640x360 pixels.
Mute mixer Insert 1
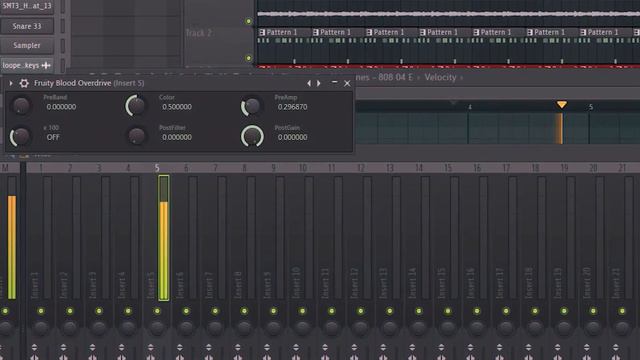41,311
